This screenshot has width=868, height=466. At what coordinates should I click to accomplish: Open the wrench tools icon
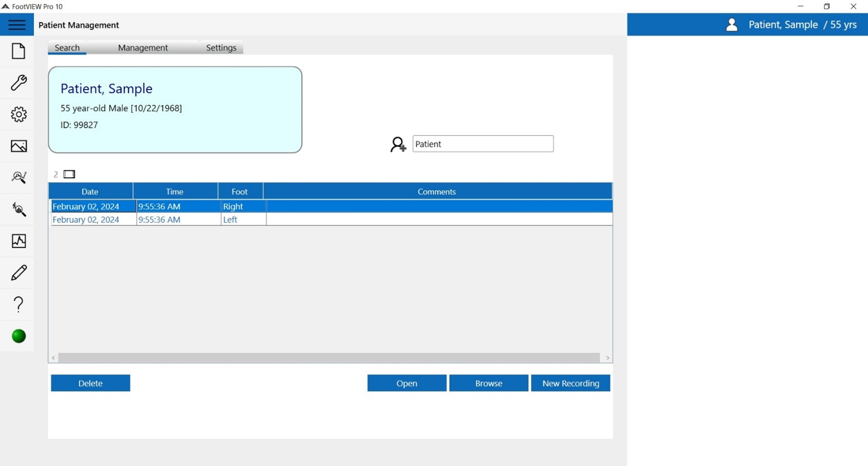click(x=19, y=83)
